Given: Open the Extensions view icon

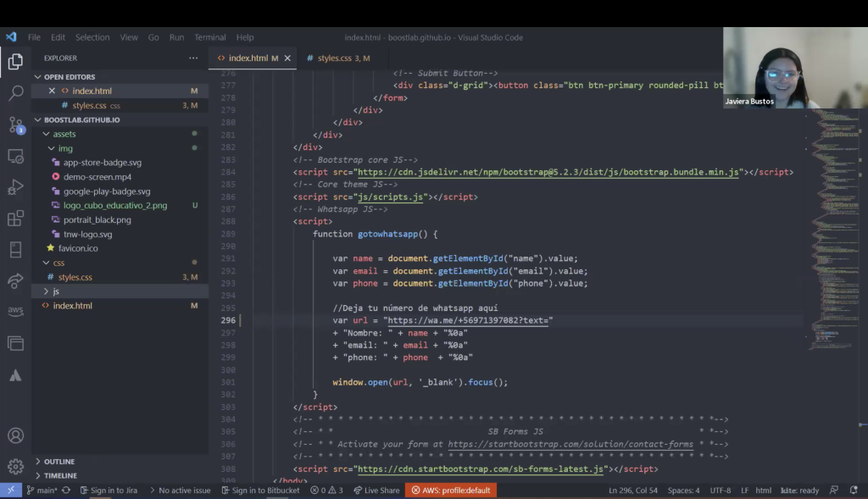Looking at the screenshot, I should (15, 218).
